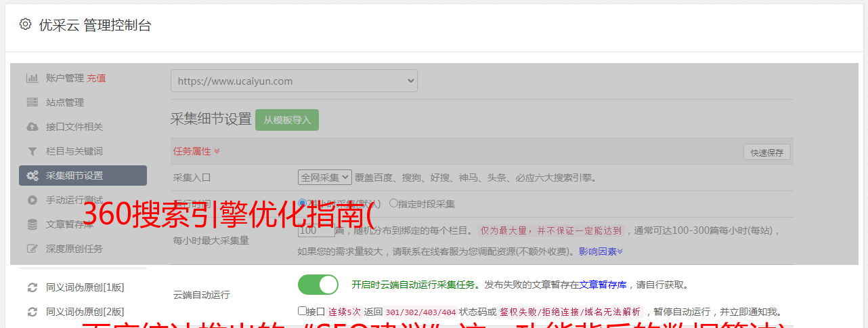Image resolution: width=868 pixels, height=328 pixels.
Task: Click the database icon for 文章暂存库
Action: (x=32, y=224)
